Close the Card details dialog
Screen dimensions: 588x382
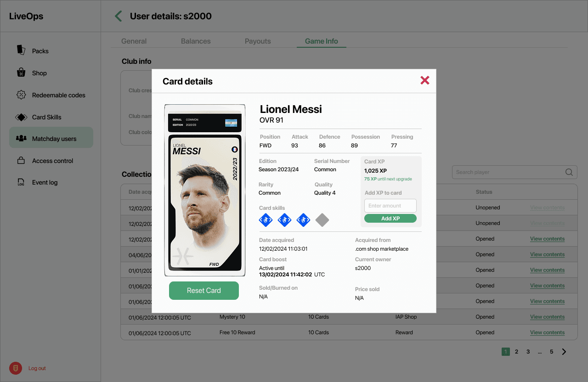point(425,80)
